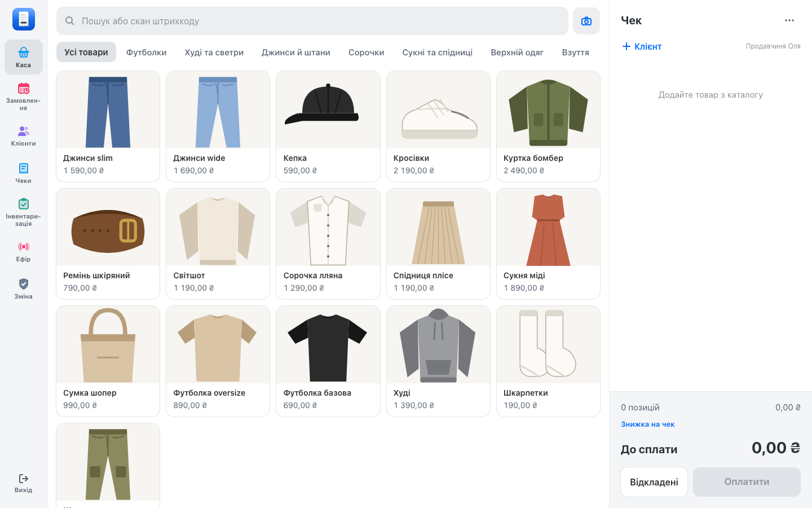Screen dimensions: 812x508
Task: Add Шкарпетки product card
Action: tap(549, 361)
